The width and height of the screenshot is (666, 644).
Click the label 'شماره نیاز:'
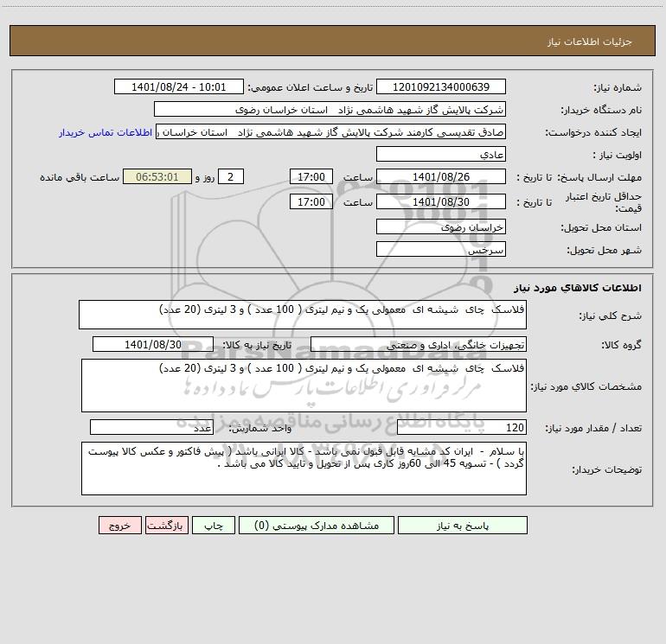point(618,87)
